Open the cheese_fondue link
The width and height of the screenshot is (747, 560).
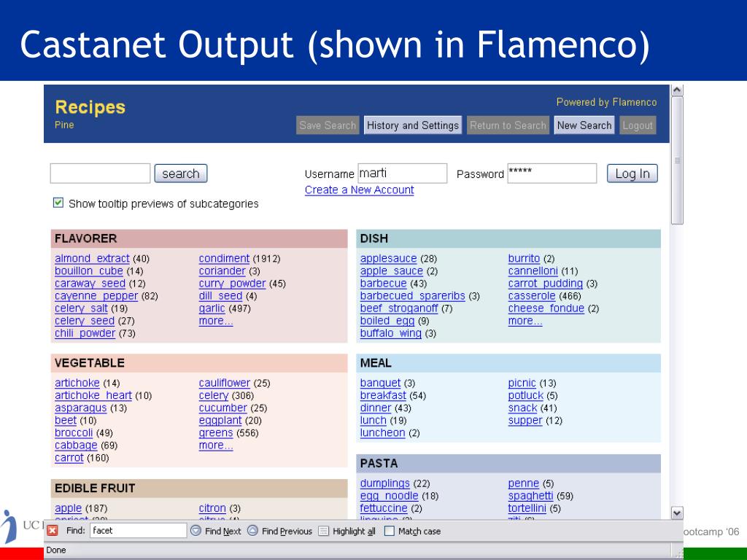coord(546,308)
